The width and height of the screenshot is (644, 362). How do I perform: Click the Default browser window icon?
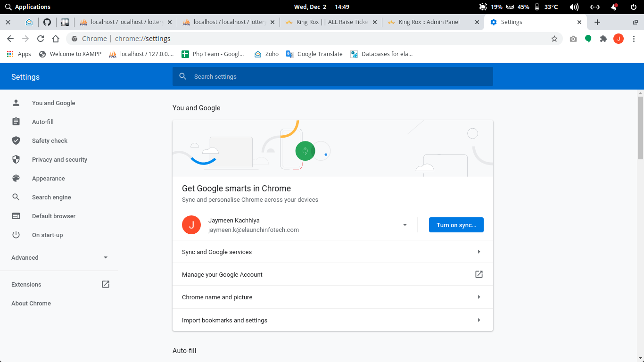click(16, 216)
